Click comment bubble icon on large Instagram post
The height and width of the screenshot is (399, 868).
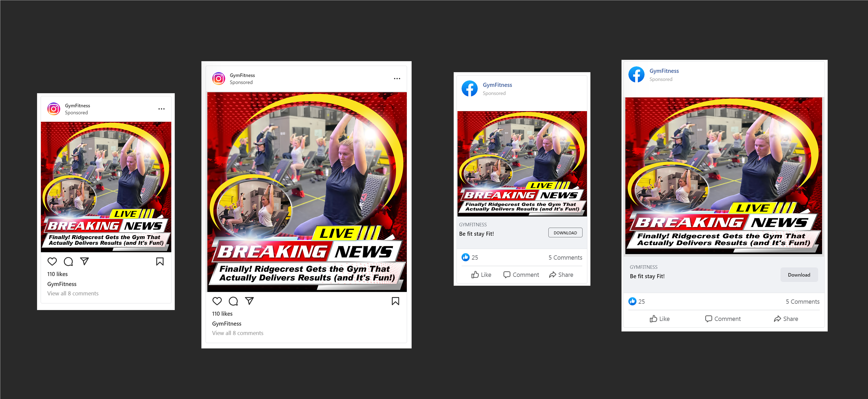[233, 301]
